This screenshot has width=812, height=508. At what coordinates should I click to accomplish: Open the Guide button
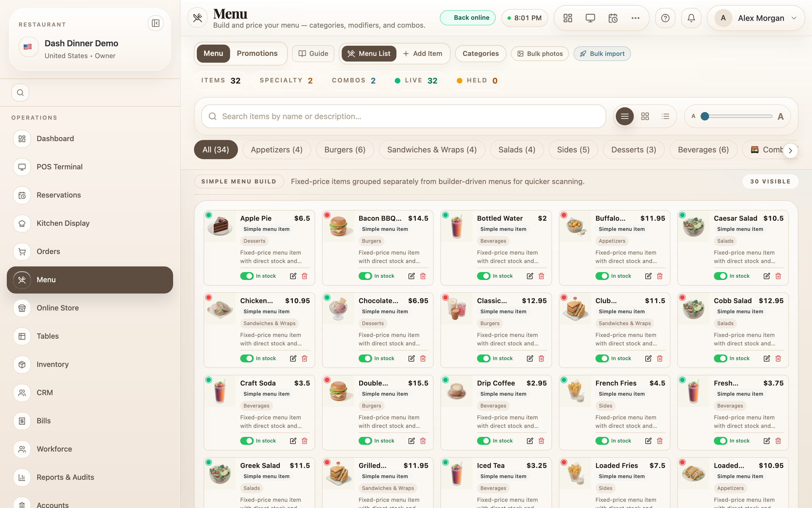(313, 53)
